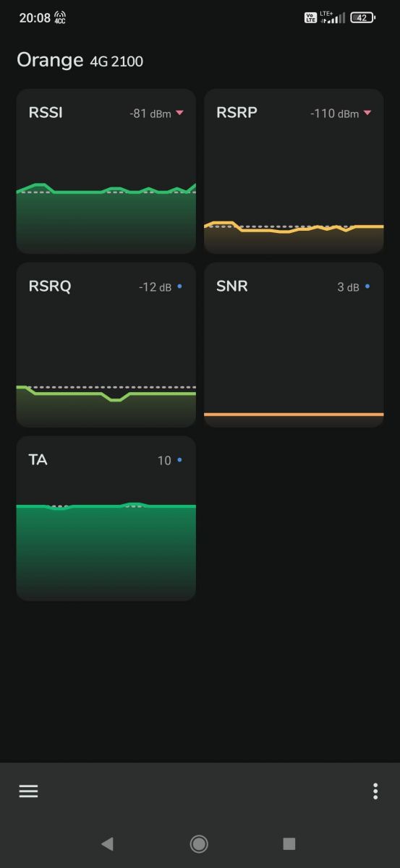Tap the -110 dBm RSRP value

(334, 114)
